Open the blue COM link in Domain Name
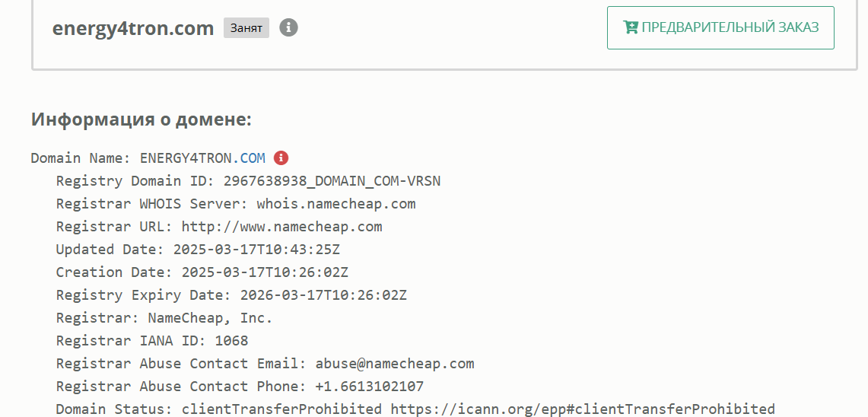The height and width of the screenshot is (417, 868). point(253,158)
